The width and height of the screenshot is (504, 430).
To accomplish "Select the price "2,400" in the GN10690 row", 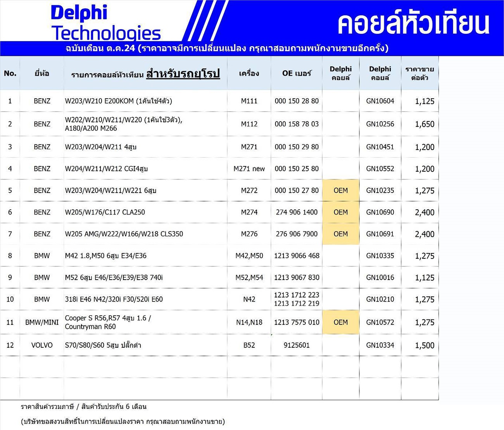I will pos(425,212).
